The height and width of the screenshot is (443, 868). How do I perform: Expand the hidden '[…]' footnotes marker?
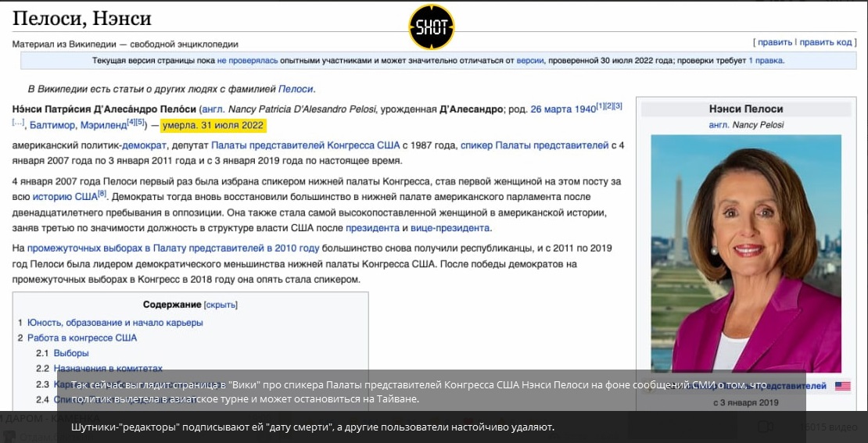coord(18,122)
